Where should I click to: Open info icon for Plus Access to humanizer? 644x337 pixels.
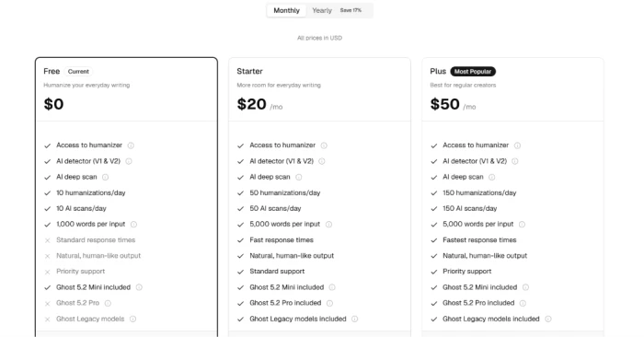[517, 145]
